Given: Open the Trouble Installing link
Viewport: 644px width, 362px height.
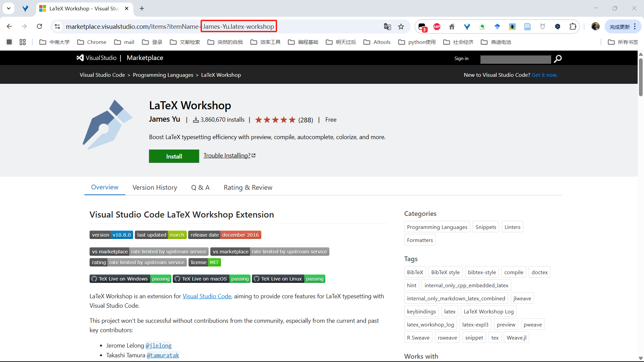Looking at the screenshot, I should click(227, 156).
